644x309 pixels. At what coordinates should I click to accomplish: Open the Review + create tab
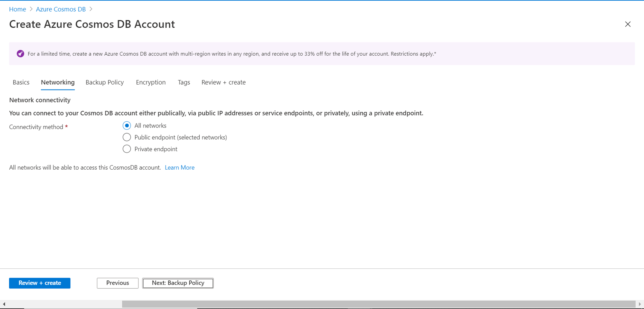point(223,82)
